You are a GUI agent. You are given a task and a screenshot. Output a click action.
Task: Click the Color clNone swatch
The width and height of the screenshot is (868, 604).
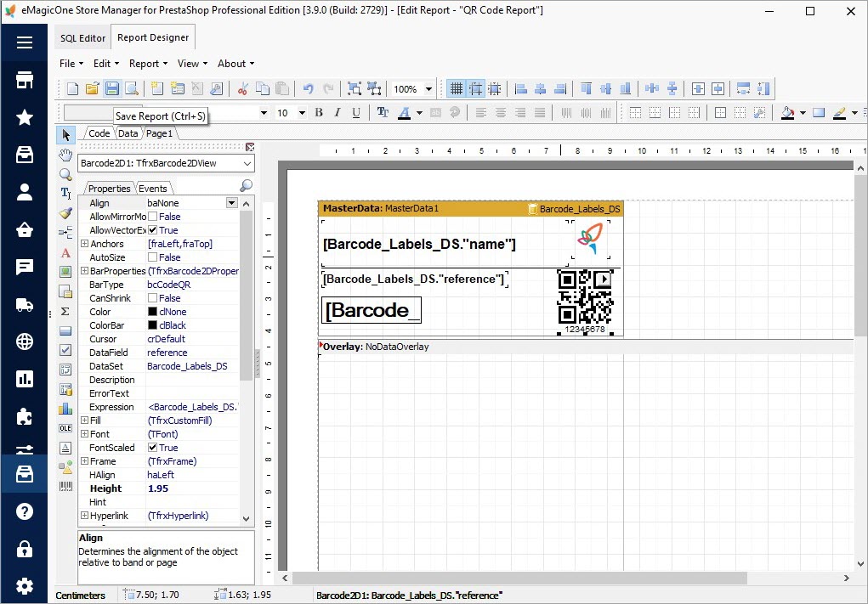tap(152, 312)
